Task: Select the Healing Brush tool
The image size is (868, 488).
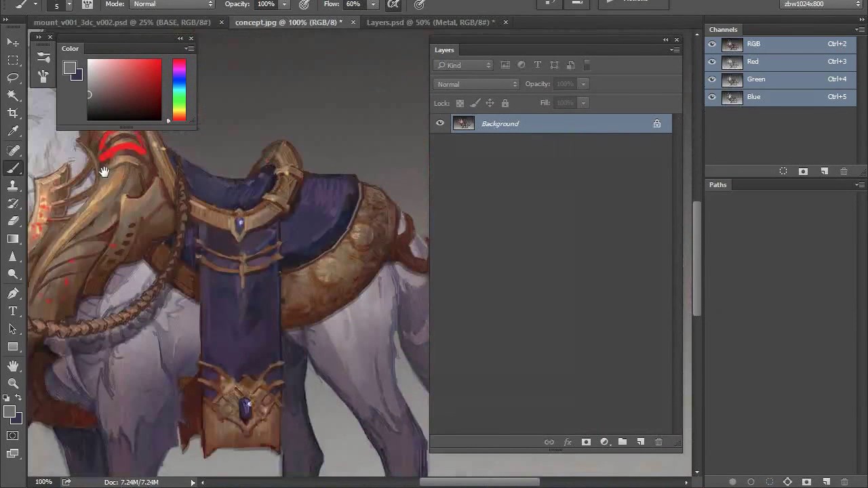Action: pos(13,150)
